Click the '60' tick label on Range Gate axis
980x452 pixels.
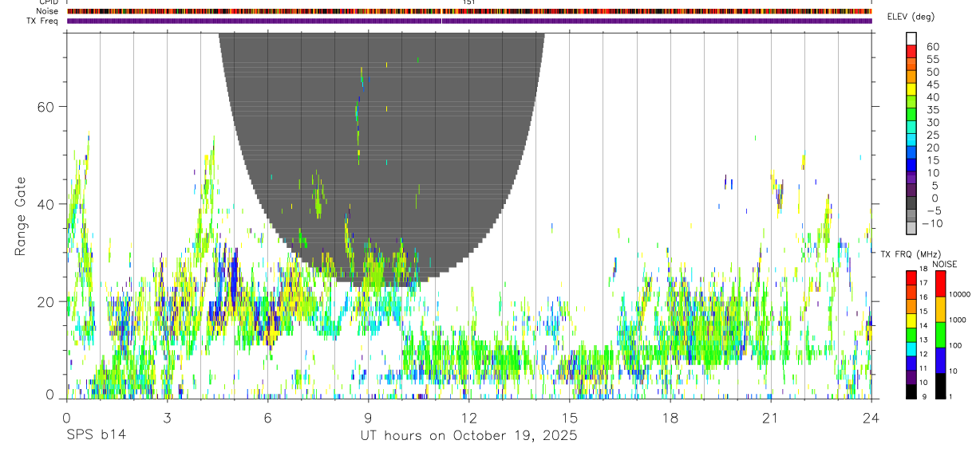(x=45, y=107)
